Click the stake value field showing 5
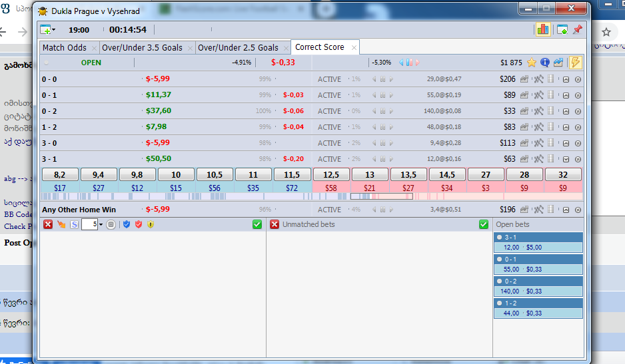 pos(90,225)
